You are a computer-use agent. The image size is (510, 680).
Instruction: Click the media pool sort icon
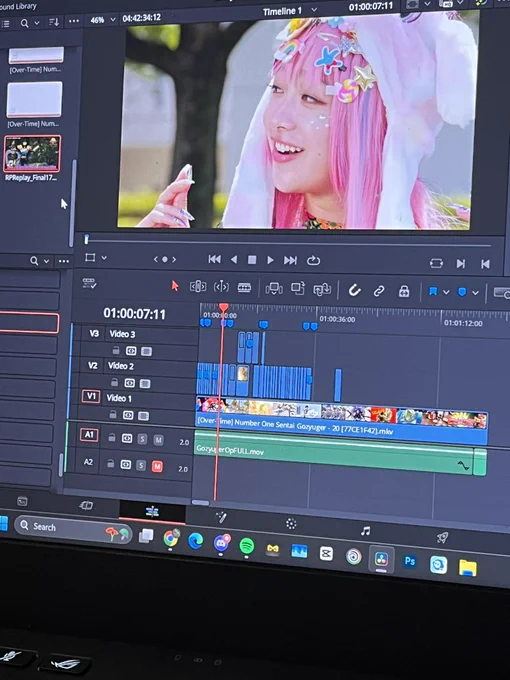pyautogui.click(x=54, y=22)
